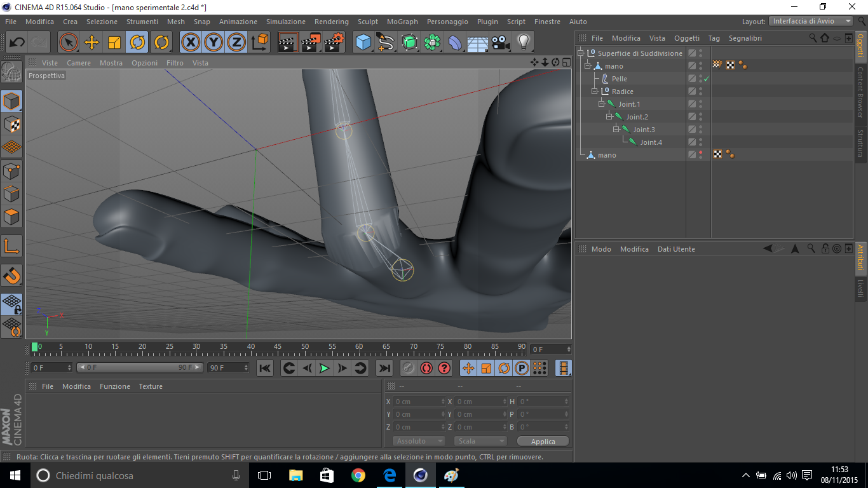Click the Applica button
This screenshot has width=868, height=488.
click(x=543, y=441)
